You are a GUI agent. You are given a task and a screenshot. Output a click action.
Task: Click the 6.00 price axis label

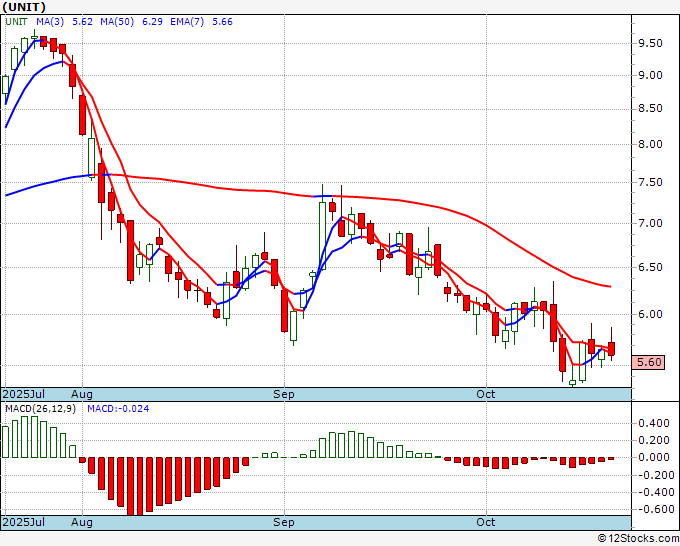(651, 314)
